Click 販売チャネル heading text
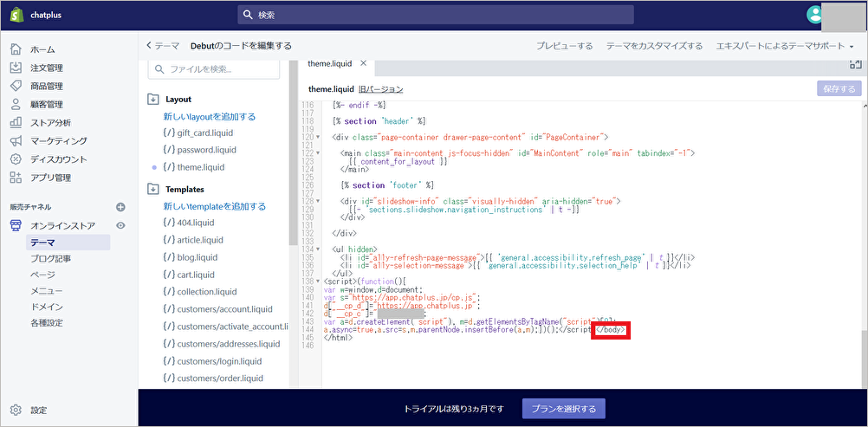 point(30,207)
